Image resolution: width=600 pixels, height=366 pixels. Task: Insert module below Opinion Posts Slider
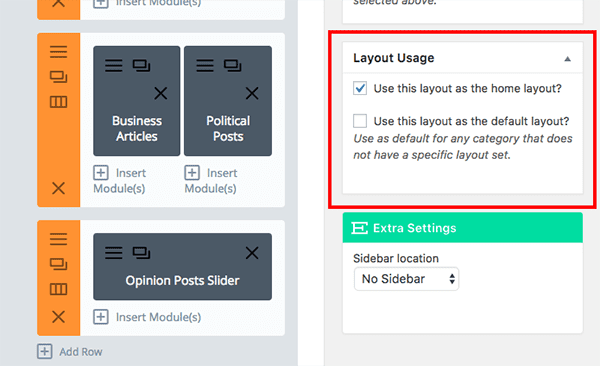coord(147,317)
